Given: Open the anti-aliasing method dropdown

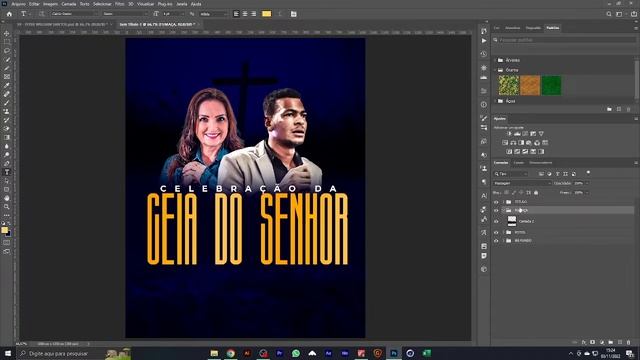Looking at the screenshot, I should coord(213,14).
